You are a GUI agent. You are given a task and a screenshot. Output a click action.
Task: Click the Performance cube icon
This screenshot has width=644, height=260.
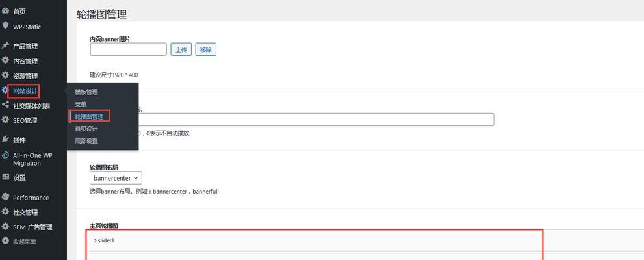tap(5, 197)
